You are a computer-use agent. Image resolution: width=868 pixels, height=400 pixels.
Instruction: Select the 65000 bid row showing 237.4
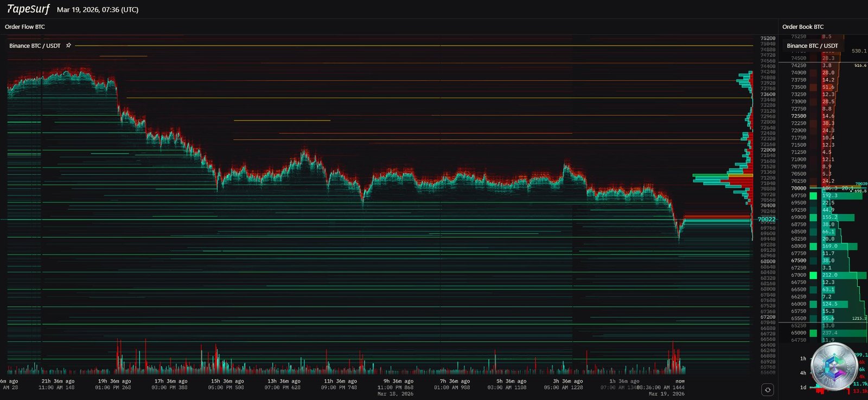(x=822, y=333)
